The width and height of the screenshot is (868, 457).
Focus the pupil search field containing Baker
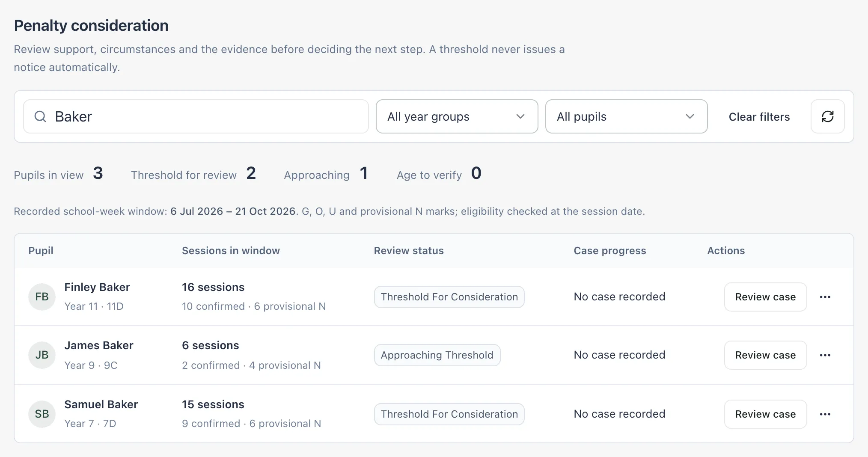tap(196, 116)
